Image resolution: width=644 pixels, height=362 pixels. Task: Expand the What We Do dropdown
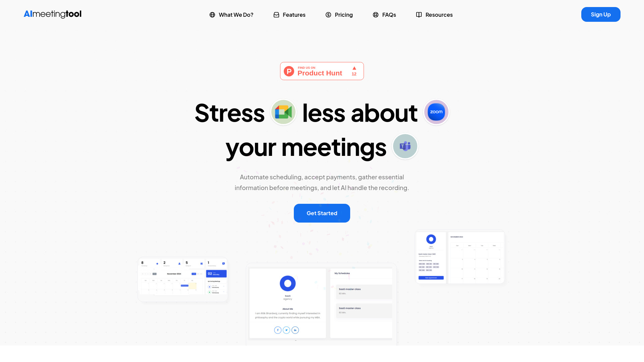(231, 15)
